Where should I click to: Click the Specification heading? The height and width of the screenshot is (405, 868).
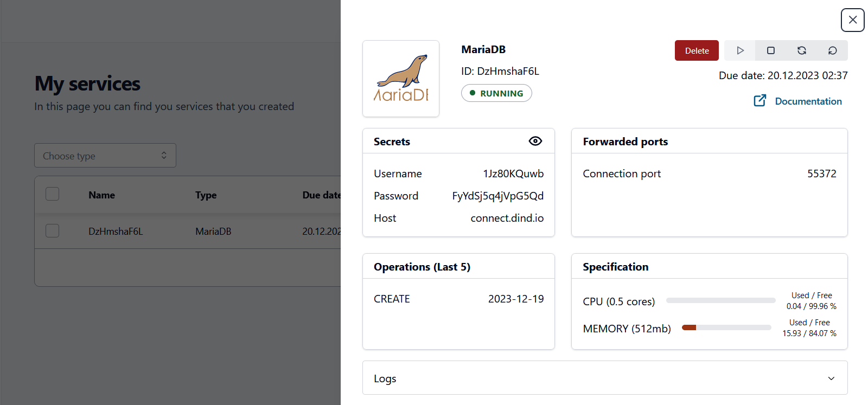click(616, 267)
